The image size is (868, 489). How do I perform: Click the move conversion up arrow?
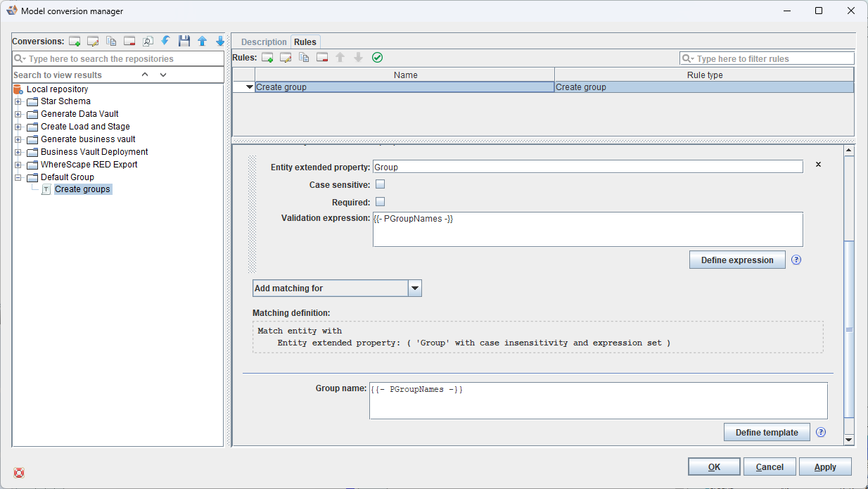203,42
